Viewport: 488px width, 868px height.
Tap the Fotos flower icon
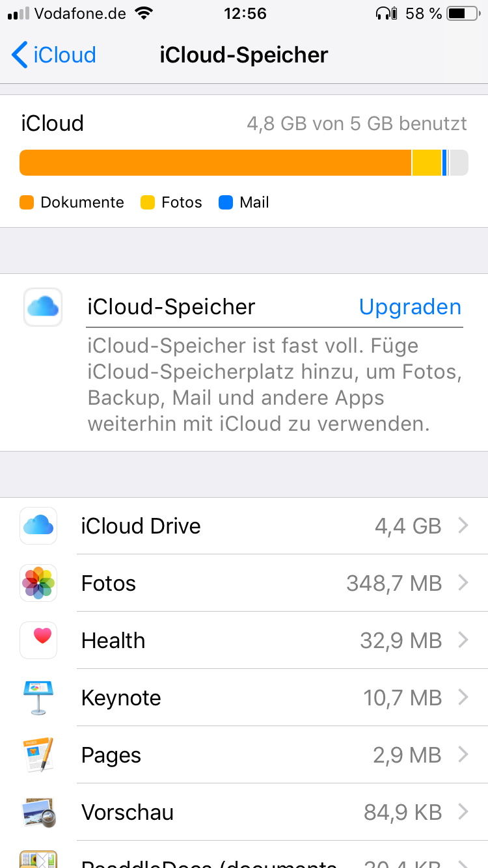[x=38, y=583]
